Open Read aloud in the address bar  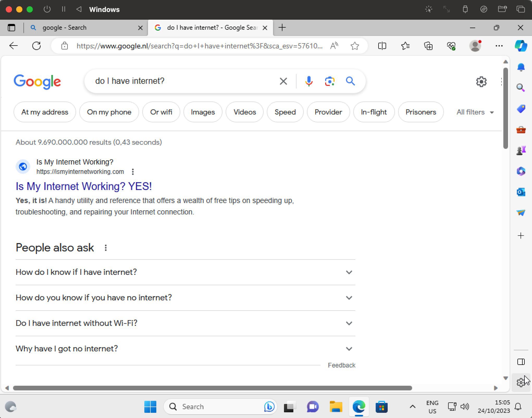(x=334, y=46)
